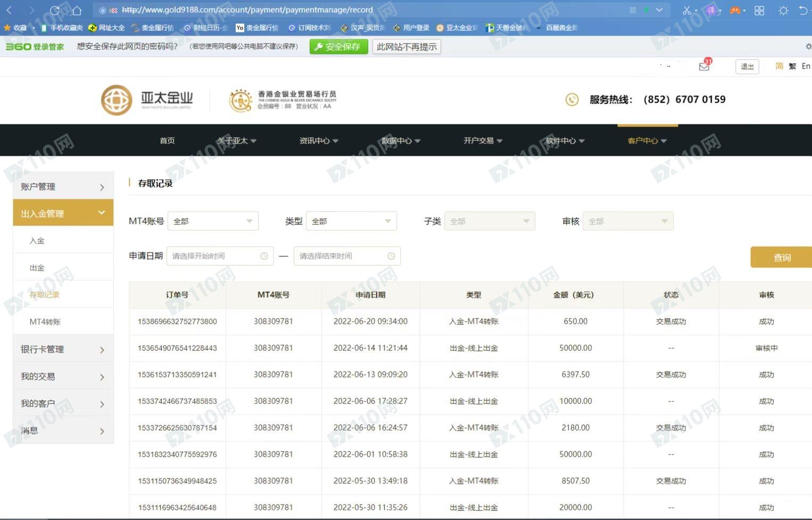Click the browser forward arrow

[x=31, y=10]
